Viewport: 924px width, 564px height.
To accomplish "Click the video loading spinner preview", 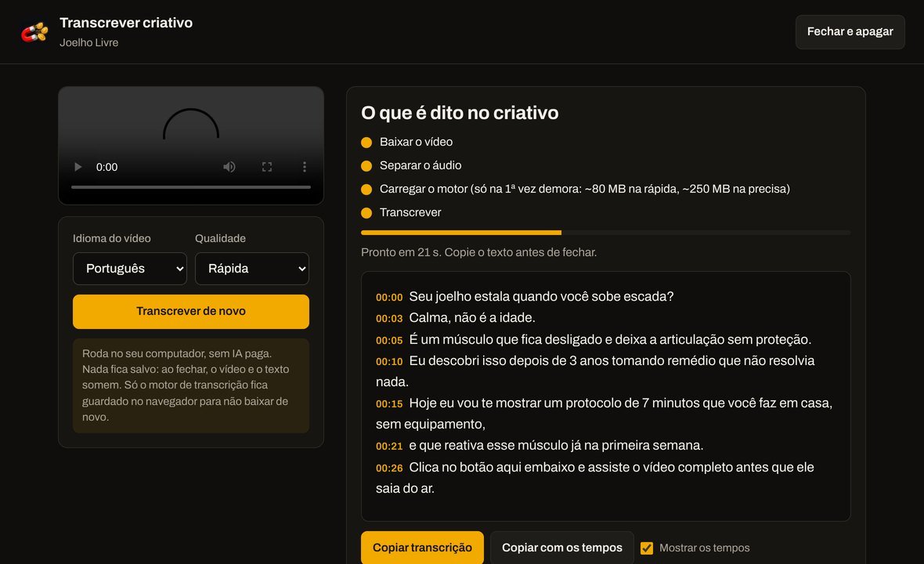I will [x=191, y=124].
